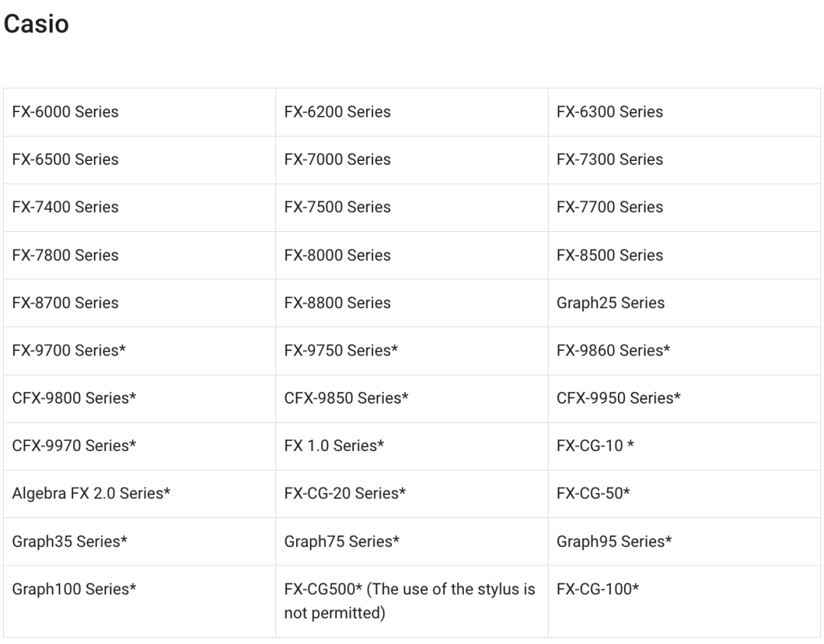824x644 pixels.
Task: Select the FX-CG-100* cell
Action: (597, 589)
